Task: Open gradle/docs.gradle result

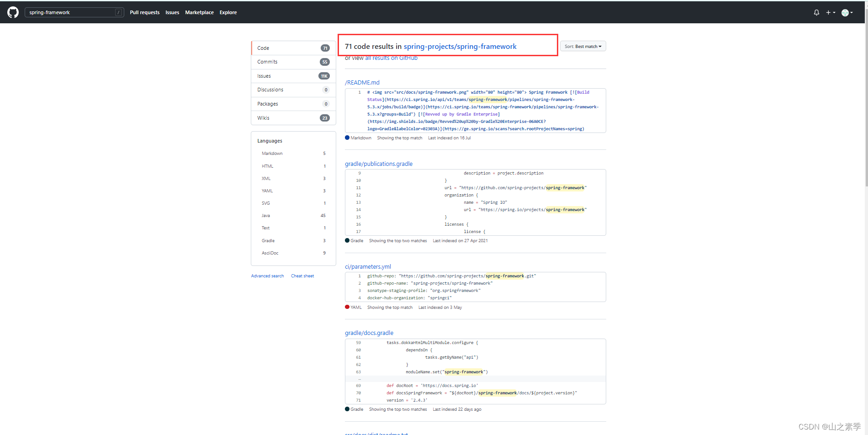Action: tap(369, 333)
